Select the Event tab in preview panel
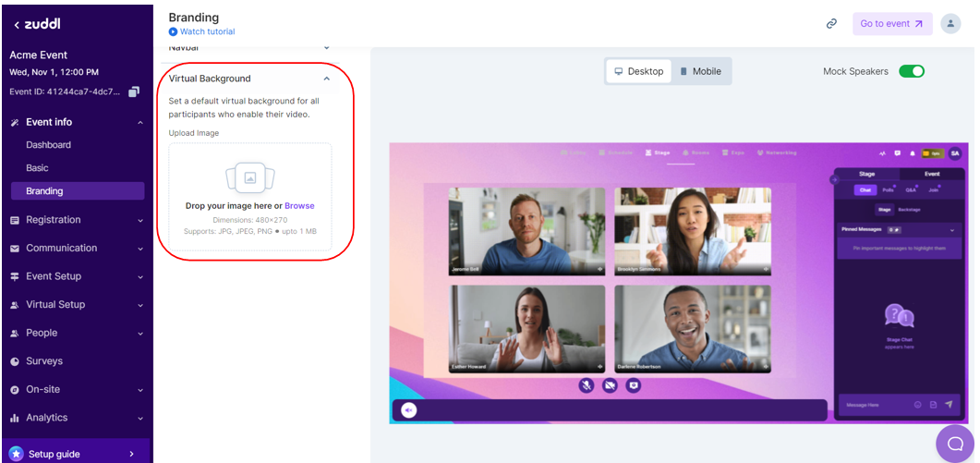The image size is (980, 463). coord(932,174)
